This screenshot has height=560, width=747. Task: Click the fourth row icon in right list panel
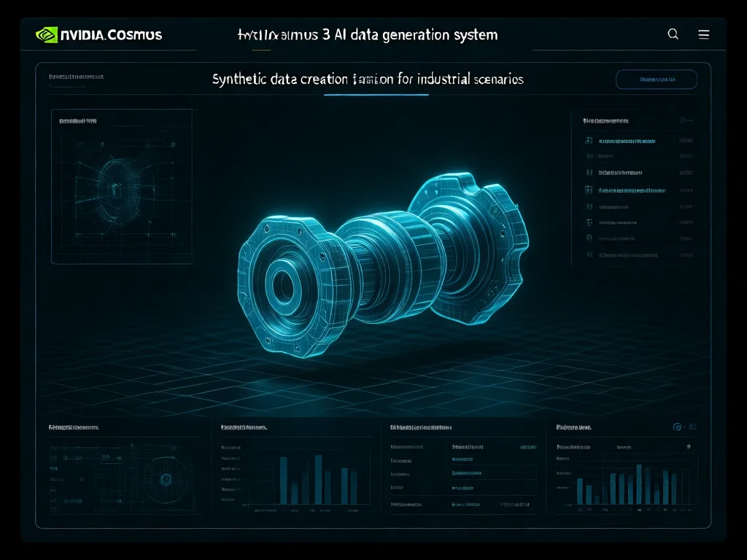[589, 190]
